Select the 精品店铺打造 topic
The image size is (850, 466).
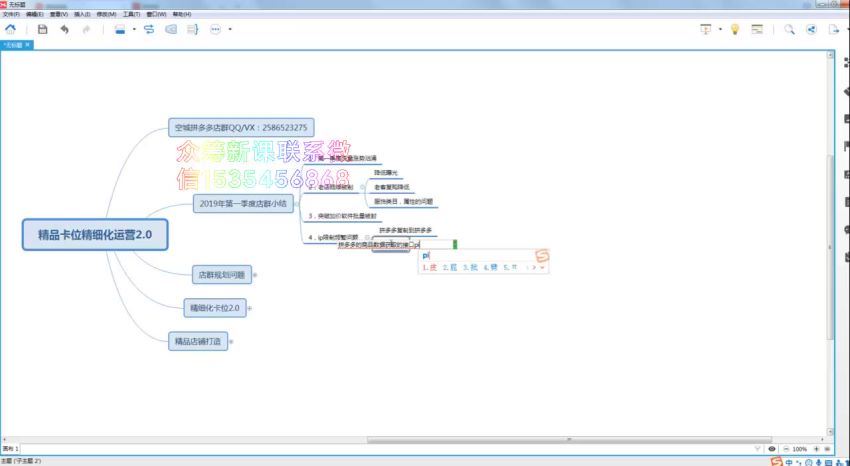198,341
